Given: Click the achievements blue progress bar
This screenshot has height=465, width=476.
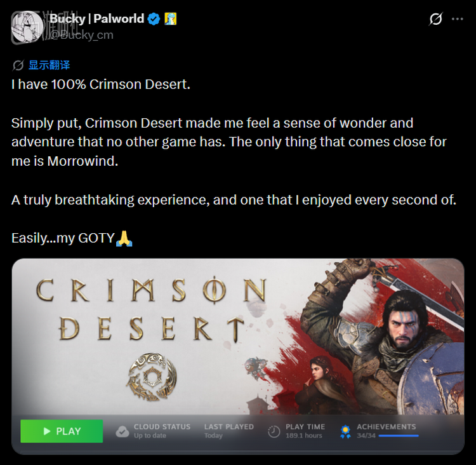Looking at the screenshot, I should tap(399, 436).
